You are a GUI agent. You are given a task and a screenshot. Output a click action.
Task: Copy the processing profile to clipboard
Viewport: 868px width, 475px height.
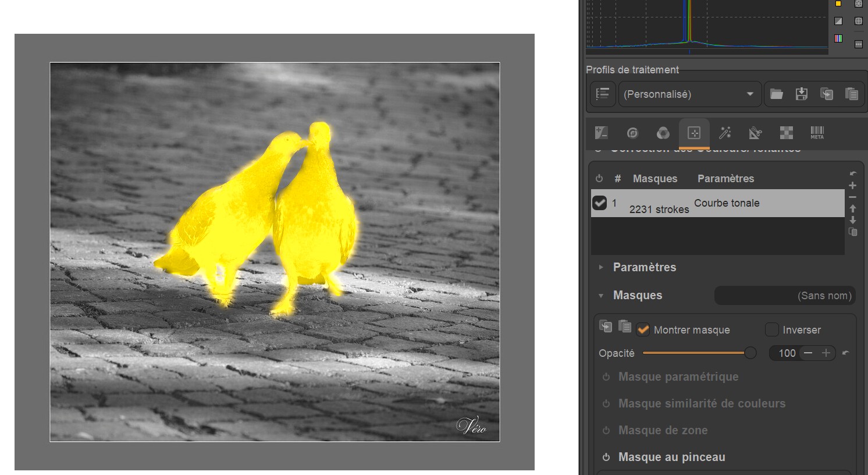(x=826, y=94)
